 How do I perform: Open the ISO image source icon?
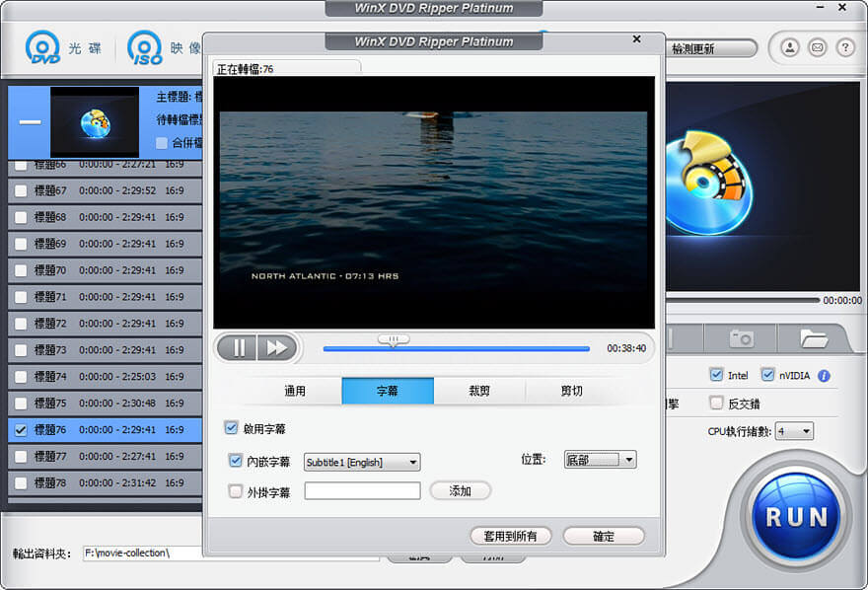pos(145,47)
